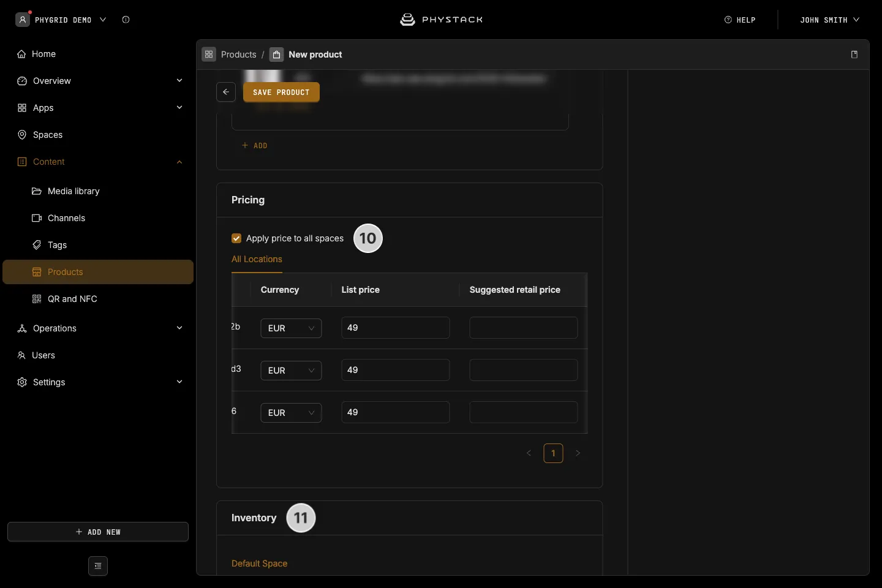Click the Media library folder icon

click(37, 191)
